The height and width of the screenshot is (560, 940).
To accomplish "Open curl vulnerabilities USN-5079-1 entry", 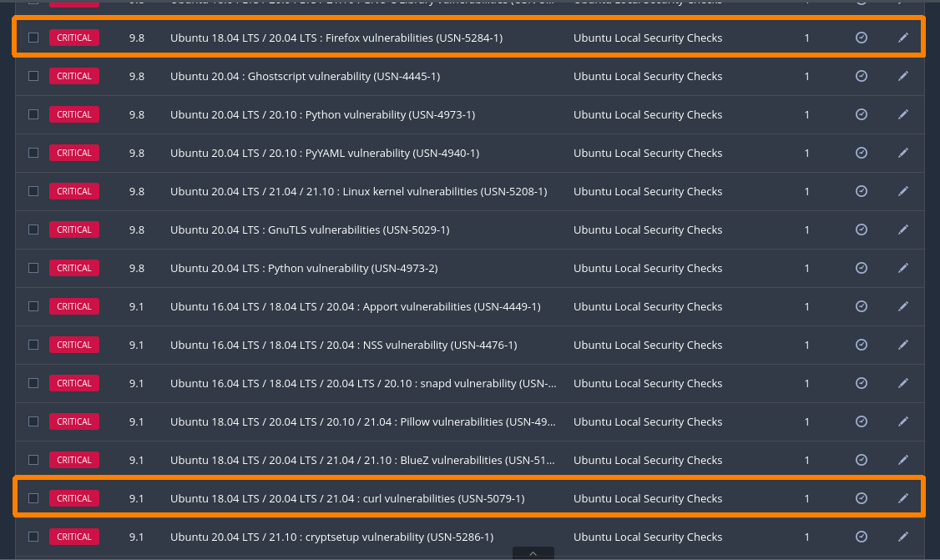I will pyautogui.click(x=346, y=498).
